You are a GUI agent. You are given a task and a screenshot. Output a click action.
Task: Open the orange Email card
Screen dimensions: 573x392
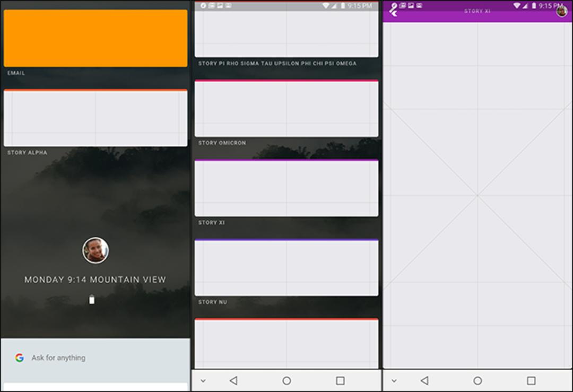pyautogui.click(x=95, y=38)
